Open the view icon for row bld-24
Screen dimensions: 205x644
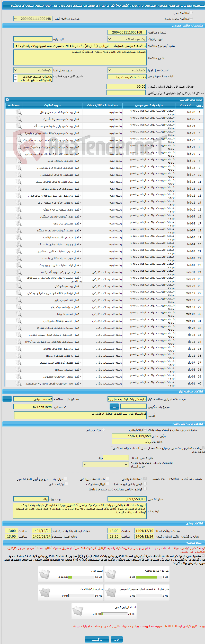18,126
